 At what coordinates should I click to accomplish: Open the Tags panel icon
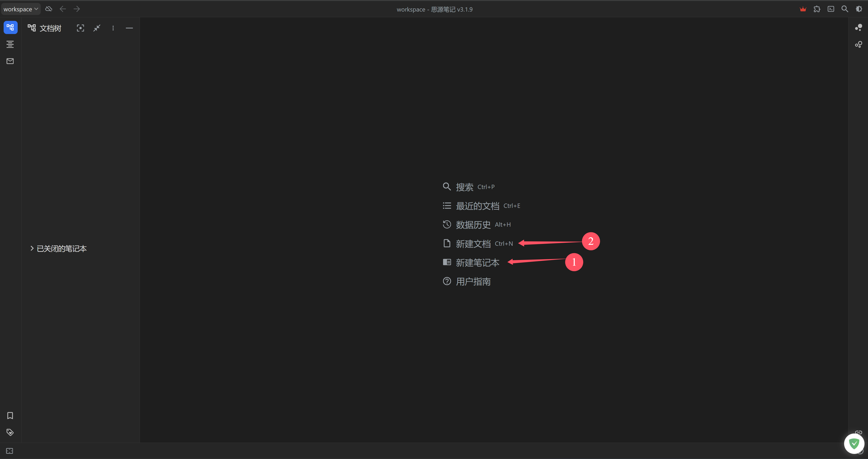(10, 432)
